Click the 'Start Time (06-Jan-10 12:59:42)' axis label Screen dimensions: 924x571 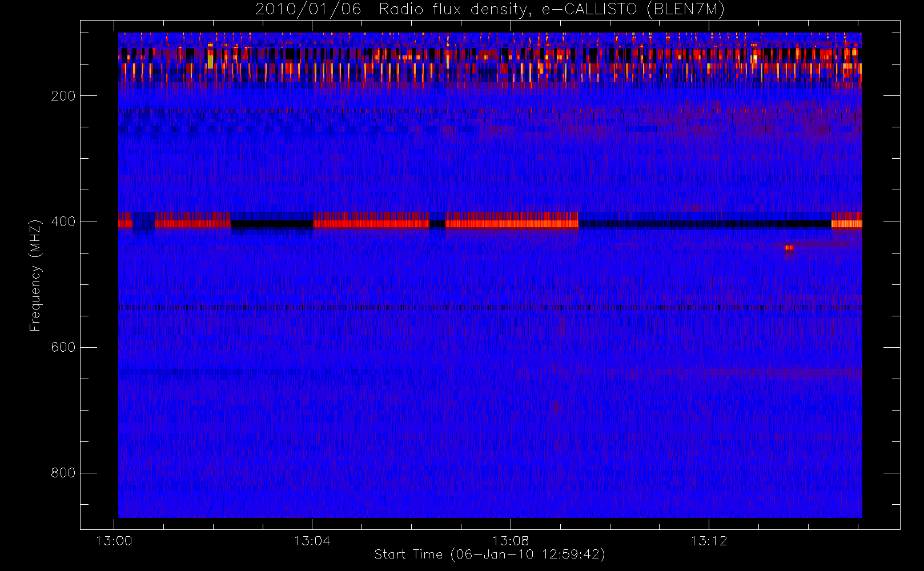pyautogui.click(x=490, y=554)
